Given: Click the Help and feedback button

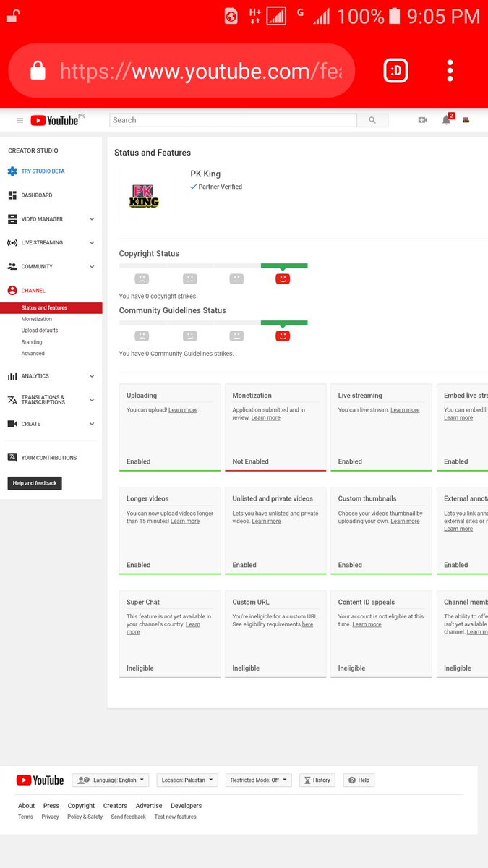Looking at the screenshot, I should 35,483.
